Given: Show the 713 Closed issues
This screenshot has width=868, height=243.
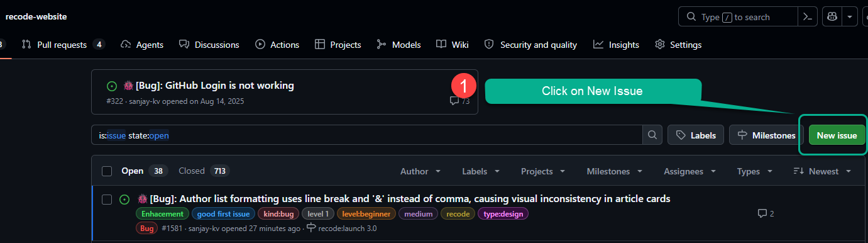Looking at the screenshot, I should [x=204, y=171].
